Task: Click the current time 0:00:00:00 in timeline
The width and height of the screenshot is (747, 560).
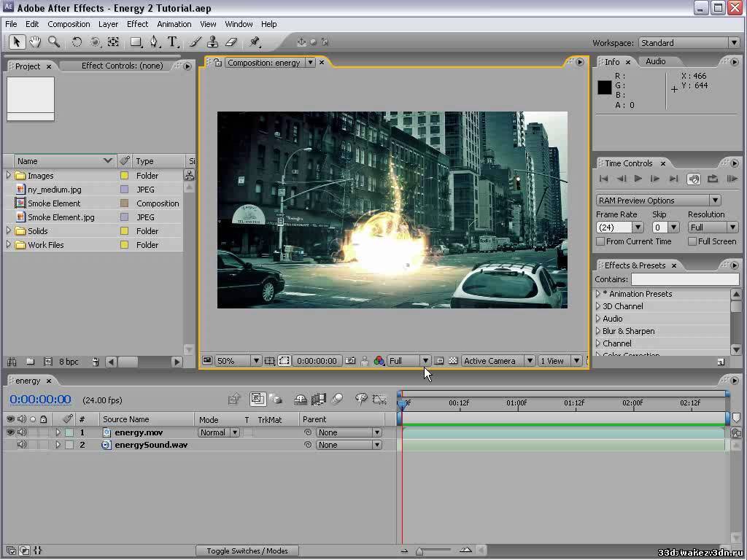Action: click(x=41, y=400)
